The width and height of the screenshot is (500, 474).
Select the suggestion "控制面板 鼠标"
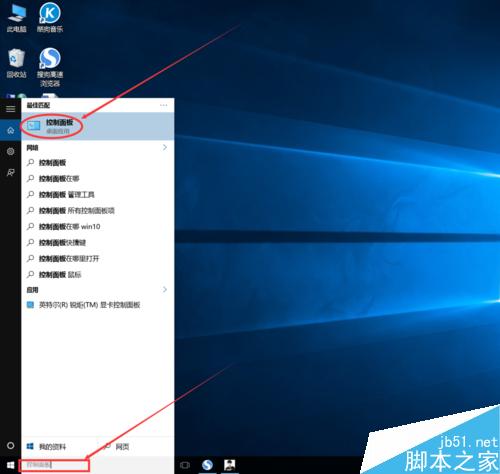coord(98,275)
